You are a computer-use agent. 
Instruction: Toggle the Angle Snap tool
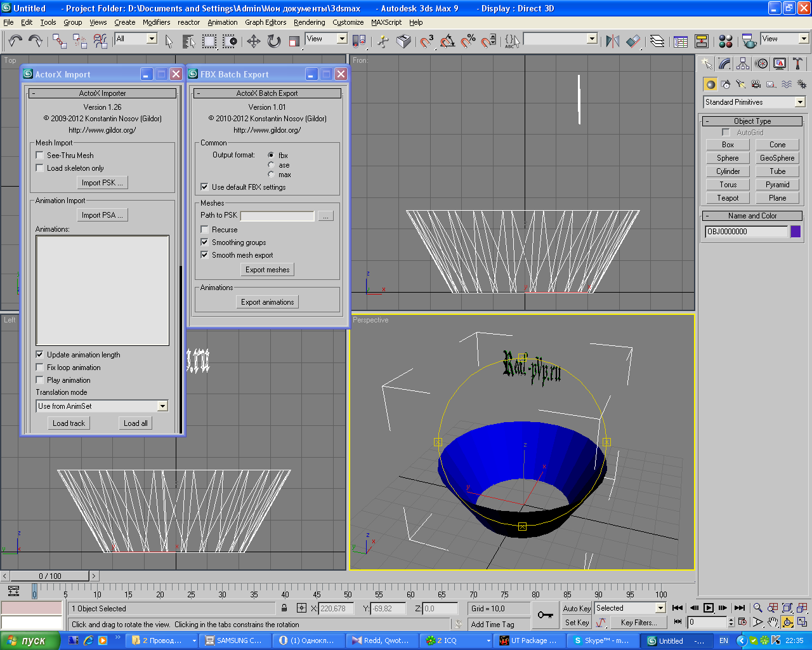coord(448,41)
